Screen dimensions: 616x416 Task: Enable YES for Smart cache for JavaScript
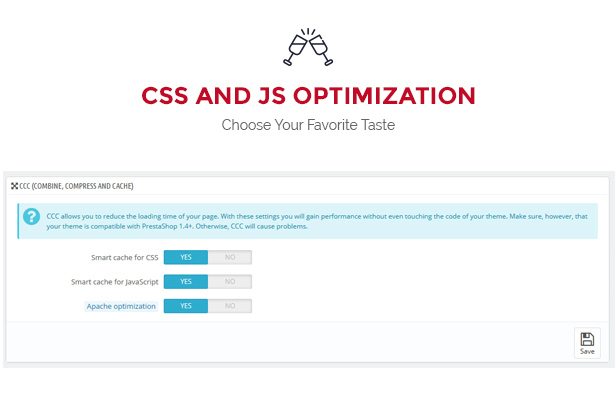(x=186, y=282)
